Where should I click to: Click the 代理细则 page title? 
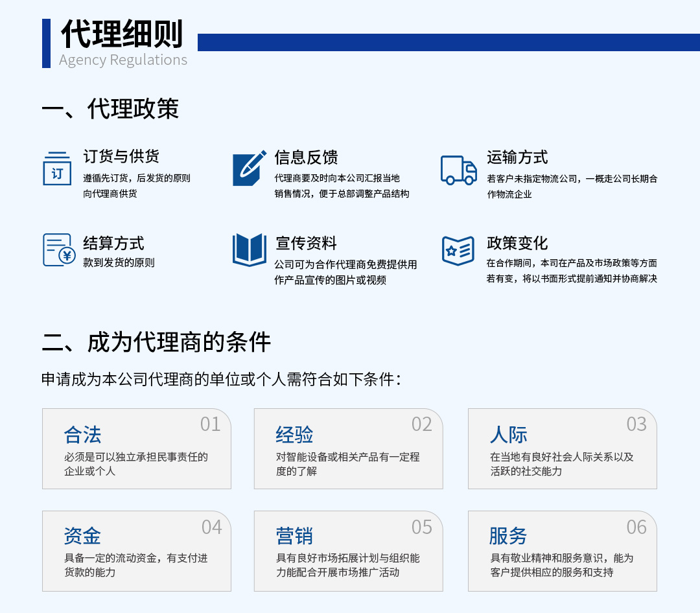pyautogui.click(x=122, y=34)
